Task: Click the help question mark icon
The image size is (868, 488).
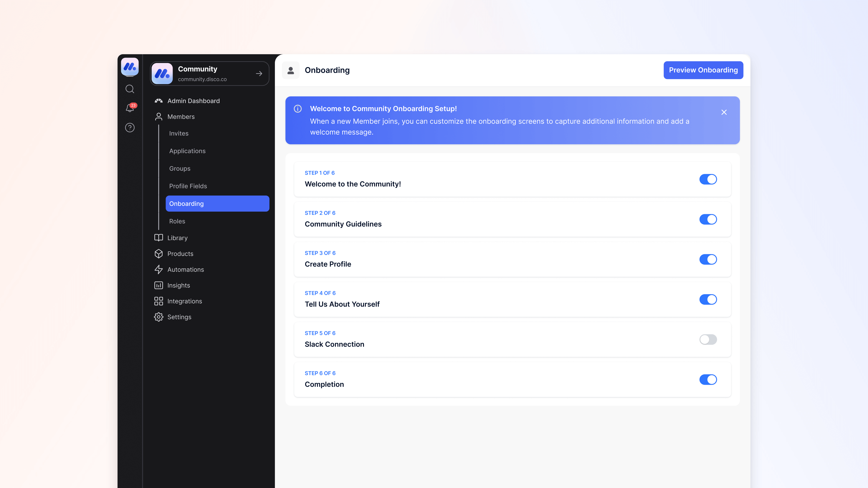Action: (130, 128)
